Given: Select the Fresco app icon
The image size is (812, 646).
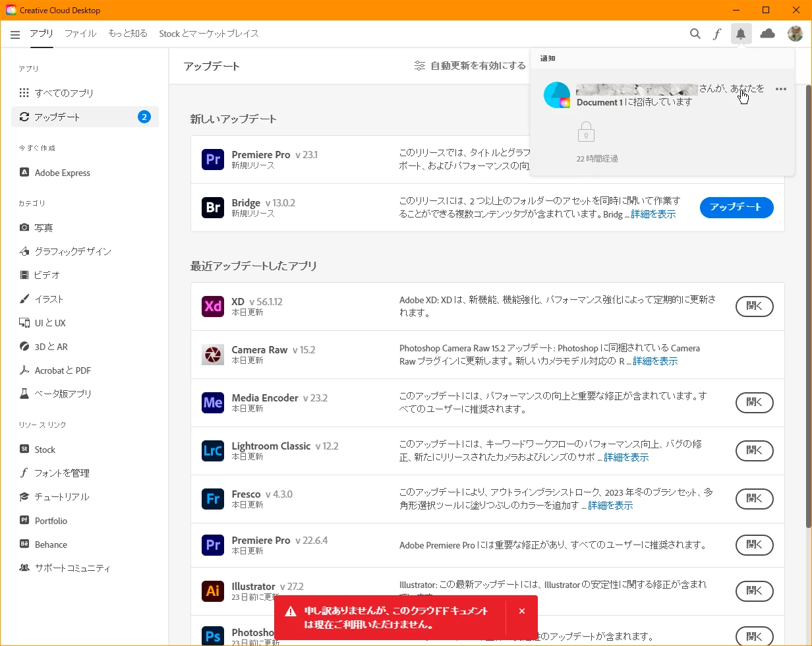Looking at the screenshot, I should coord(213,499).
